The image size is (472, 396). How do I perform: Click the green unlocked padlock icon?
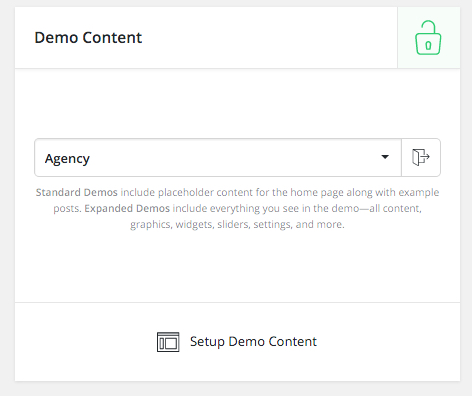(x=428, y=38)
